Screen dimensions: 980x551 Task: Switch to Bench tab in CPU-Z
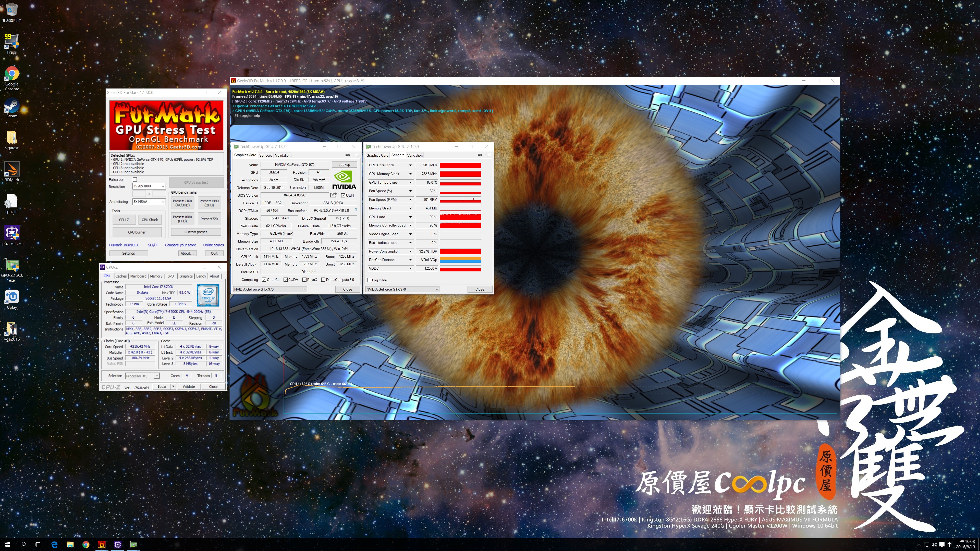[201, 277]
